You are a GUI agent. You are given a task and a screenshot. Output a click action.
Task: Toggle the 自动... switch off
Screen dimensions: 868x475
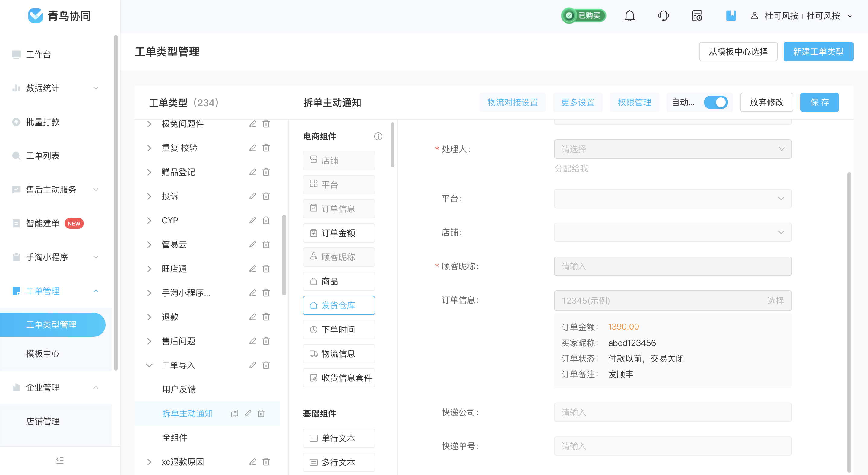tap(716, 103)
